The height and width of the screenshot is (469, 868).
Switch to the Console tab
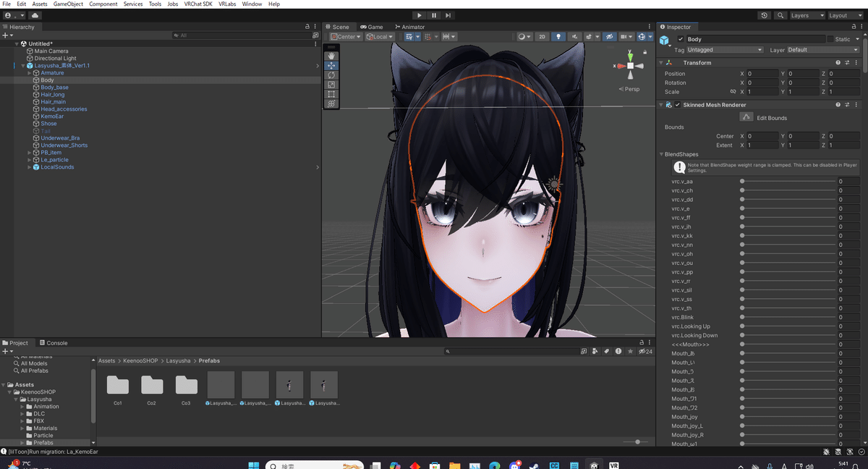pyautogui.click(x=53, y=343)
